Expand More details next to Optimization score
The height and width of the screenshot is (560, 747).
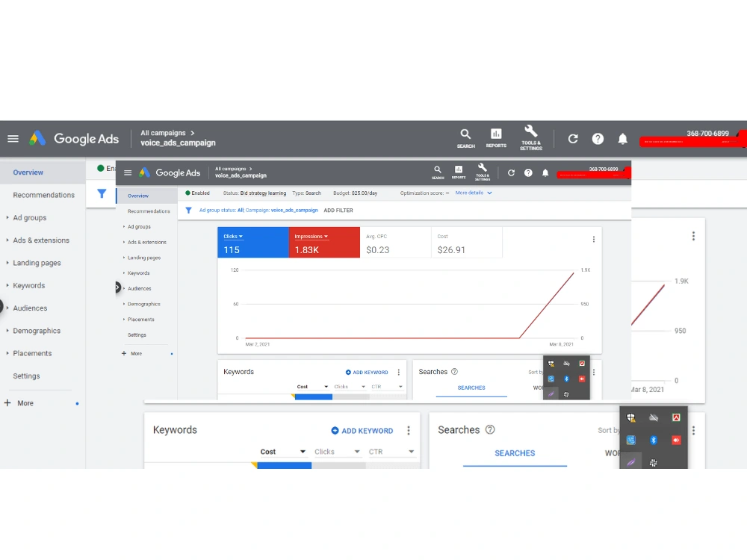coord(474,193)
